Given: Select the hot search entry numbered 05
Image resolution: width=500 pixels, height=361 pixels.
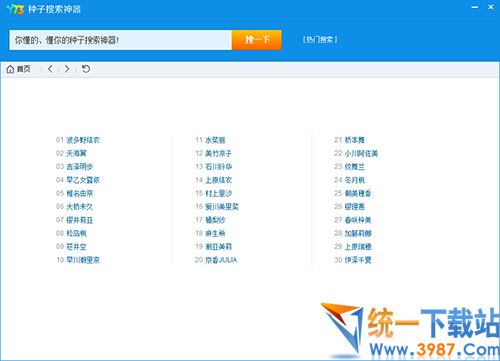Looking at the screenshot, I should tap(75, 193).
